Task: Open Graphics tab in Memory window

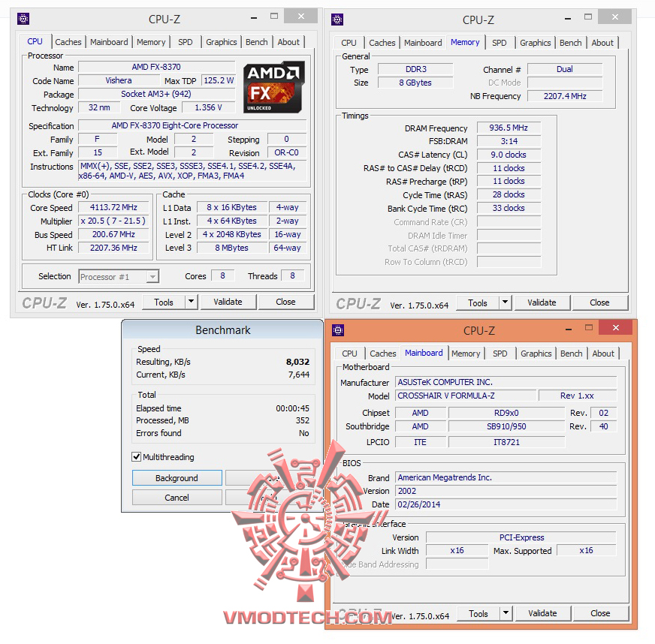Action: point(536,43)
